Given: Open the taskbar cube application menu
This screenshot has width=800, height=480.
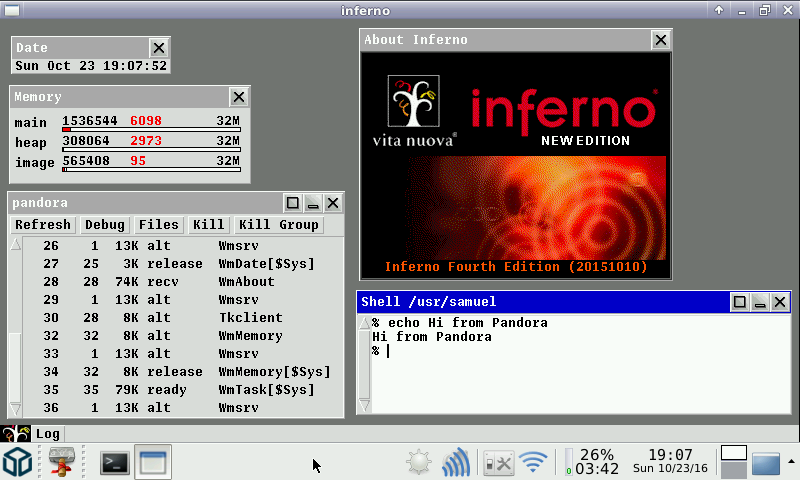Looking at the screenshot, I should [18, 462].
